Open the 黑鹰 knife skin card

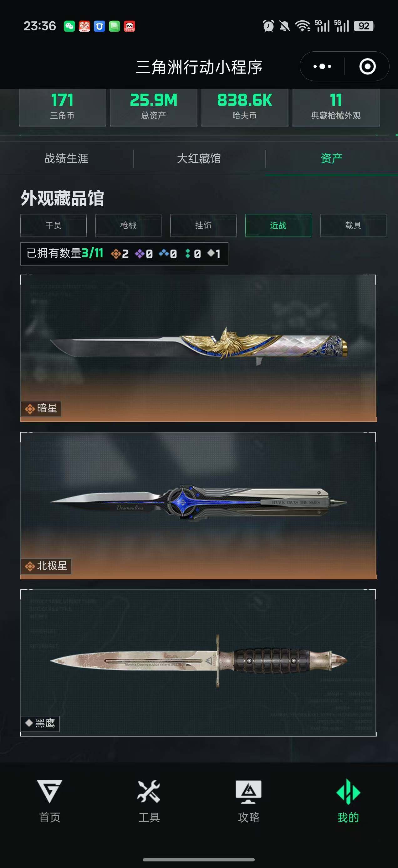coord(198,663)
